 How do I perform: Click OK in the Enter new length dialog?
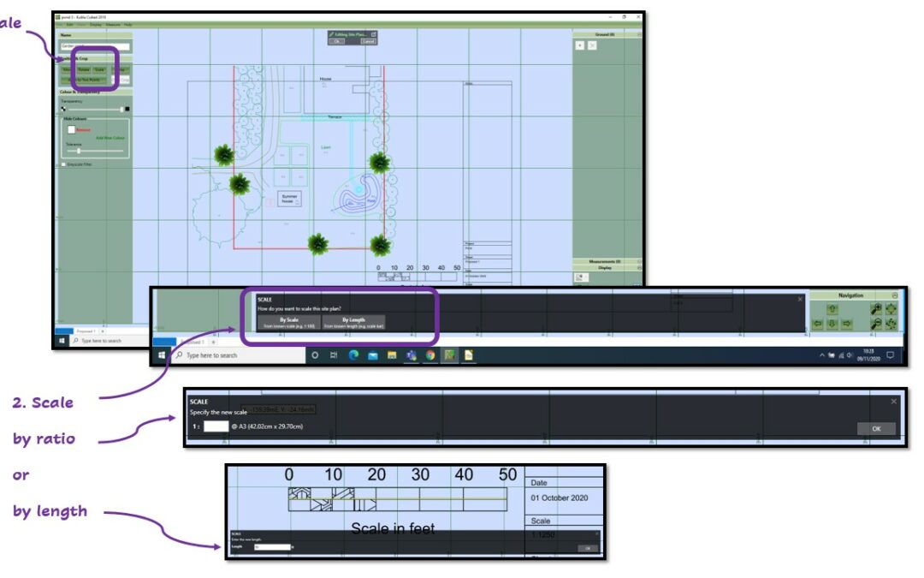coord(588,549)
